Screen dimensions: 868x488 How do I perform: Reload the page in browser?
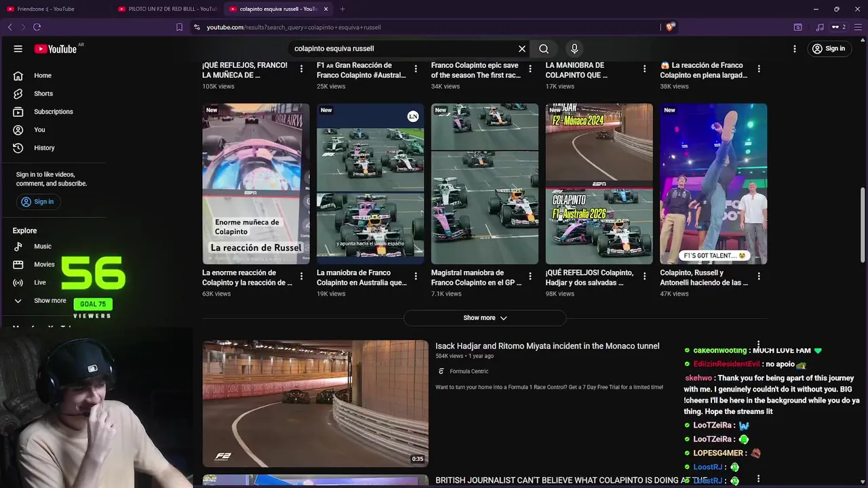(37, 27)
